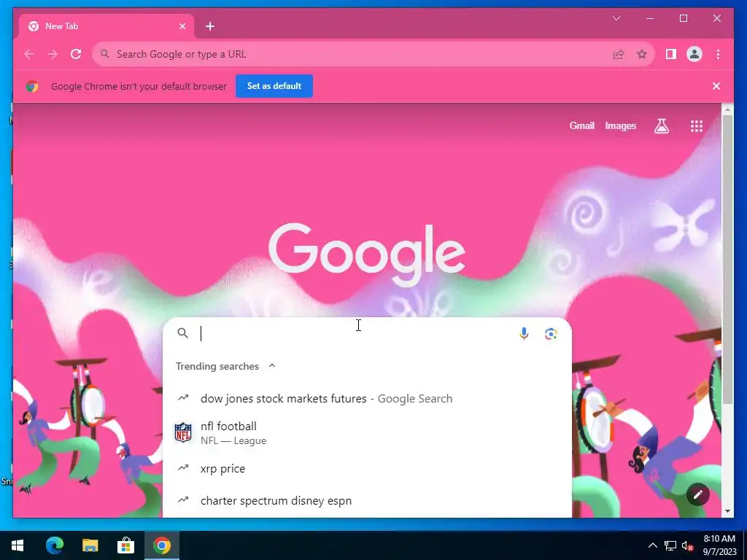Open the Google apps grid
Viewport: 747px width, 560px height.
click(x=697, y=125)
